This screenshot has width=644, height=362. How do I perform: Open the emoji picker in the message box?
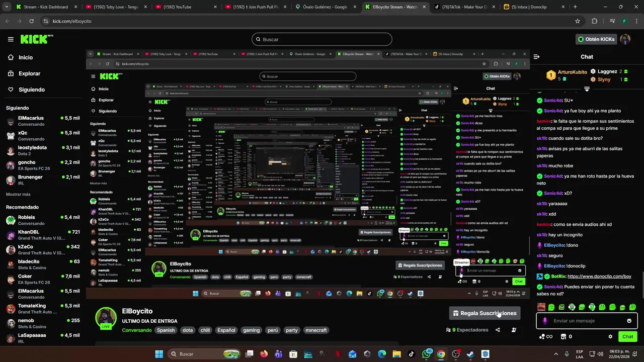pyautogui.click(x=629, y=321)
